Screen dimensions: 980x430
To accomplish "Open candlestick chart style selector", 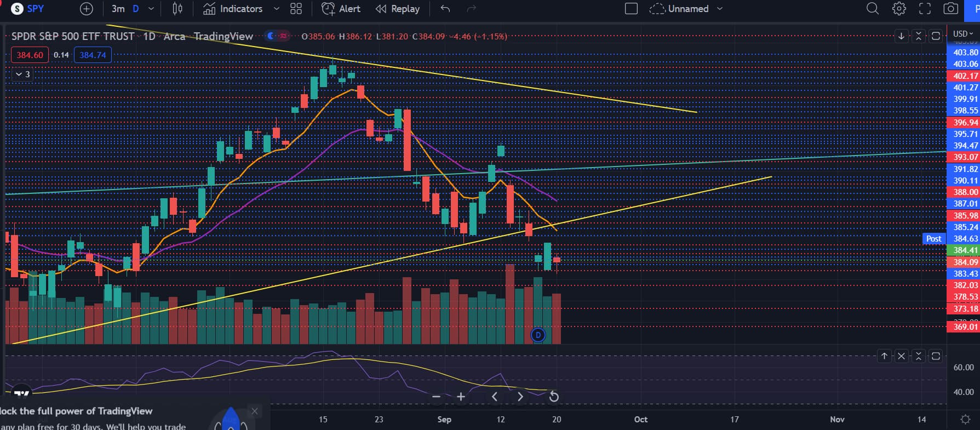I will click(x=177, y=9).
